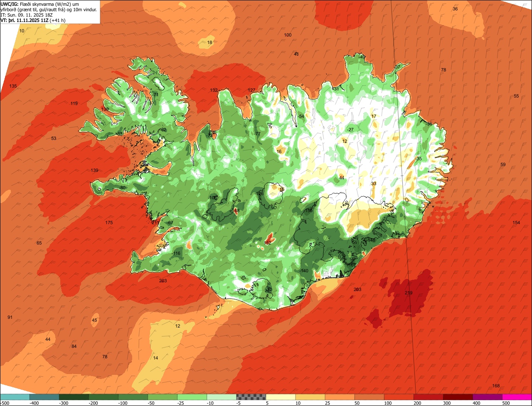Click the flux value 168 on the map

pyautogui.click(x=496, y=386)
